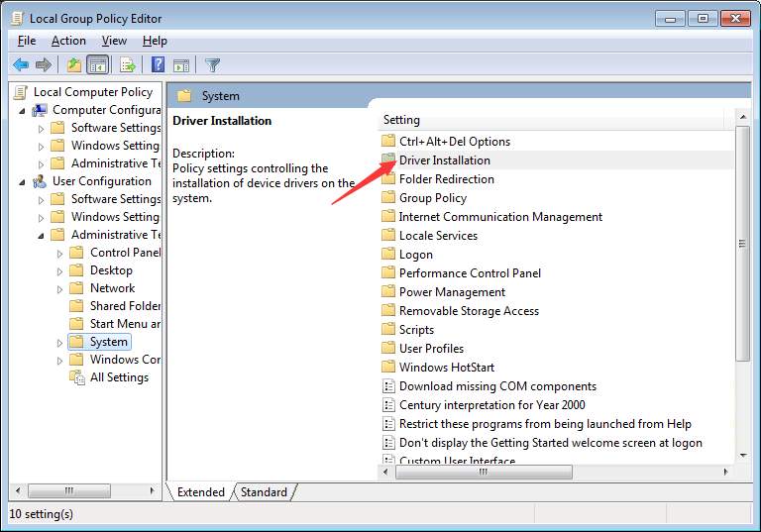The image size is (761, 532).
Task: Expand Software Settings under User Configuration
Action: pos(41,200)
